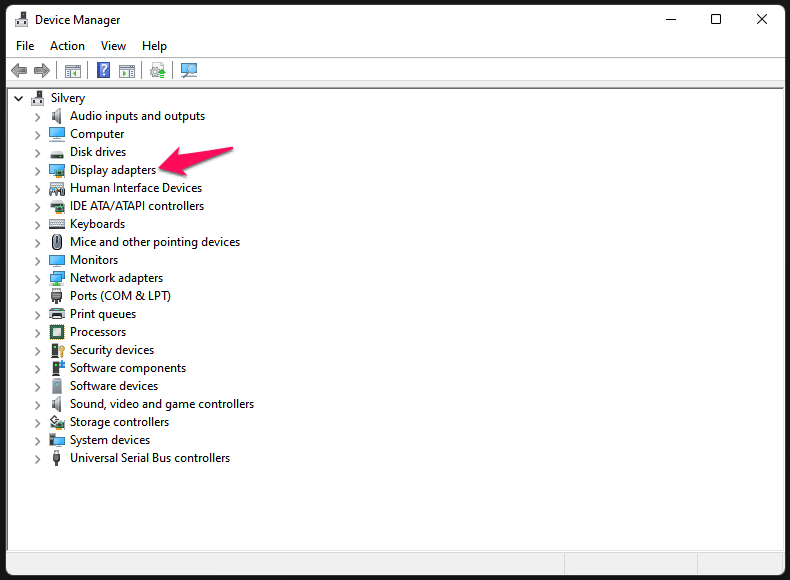
Task: Expand the Human Interface Devices chevron
Action: click(37, 189)
